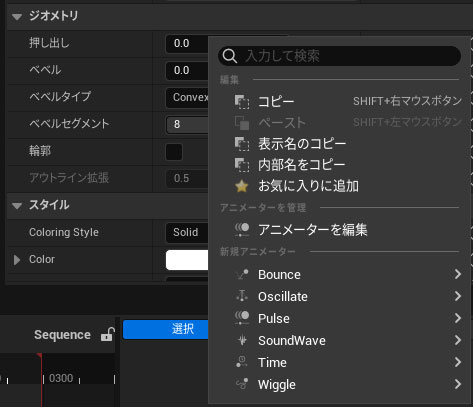Collapse the スタイル section
This screenshot has height=407, width=473.
tap(17, 206)
